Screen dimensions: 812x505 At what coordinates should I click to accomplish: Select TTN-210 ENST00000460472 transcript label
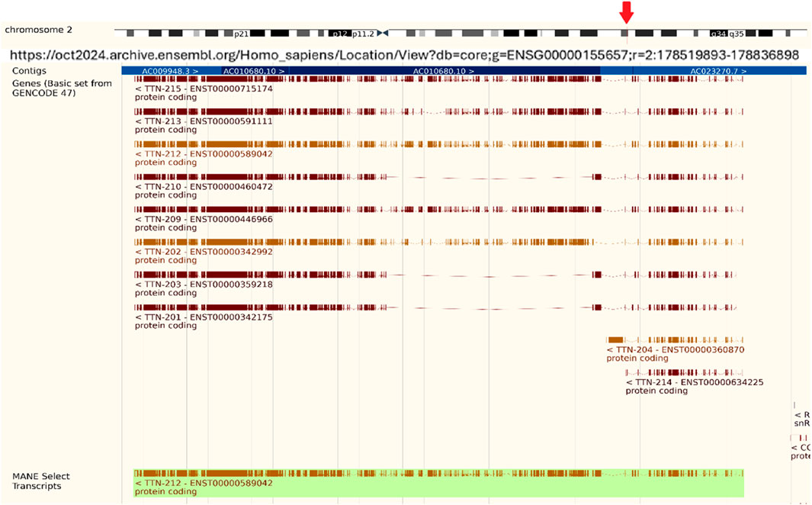(204, 187)
